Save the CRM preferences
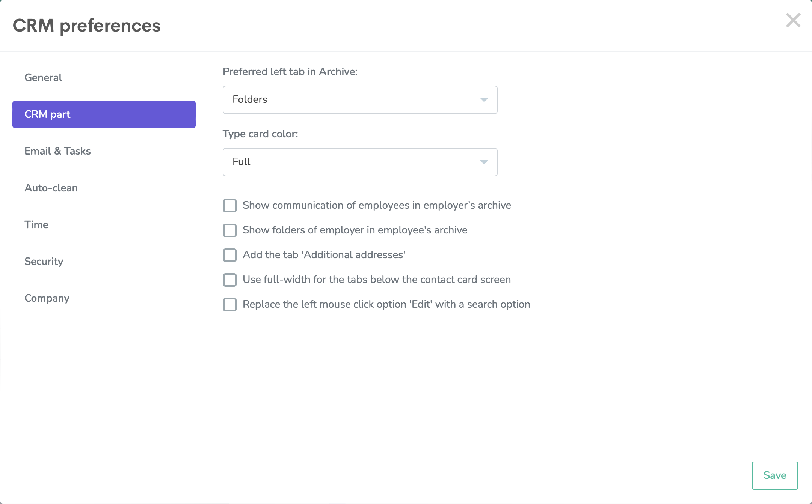Image resolution: width=812 pixels, height=504 pixels. tap(774, 475)
